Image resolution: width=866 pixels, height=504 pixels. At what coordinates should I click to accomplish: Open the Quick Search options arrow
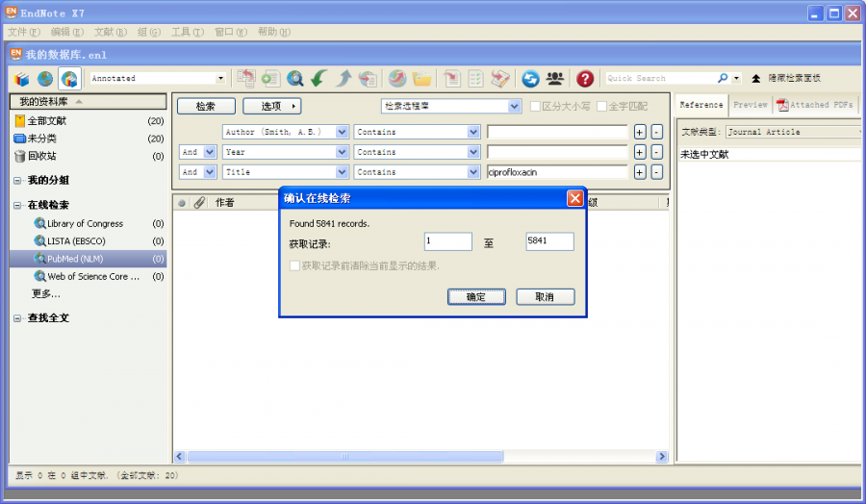pyautogui.click(x=736, y=78)
